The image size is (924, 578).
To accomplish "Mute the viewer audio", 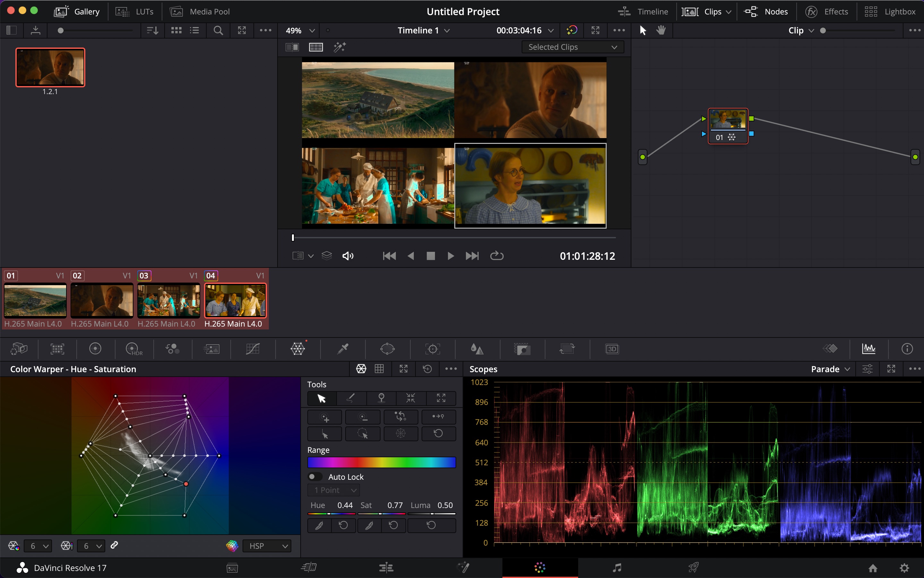I will tap(347, 256).
